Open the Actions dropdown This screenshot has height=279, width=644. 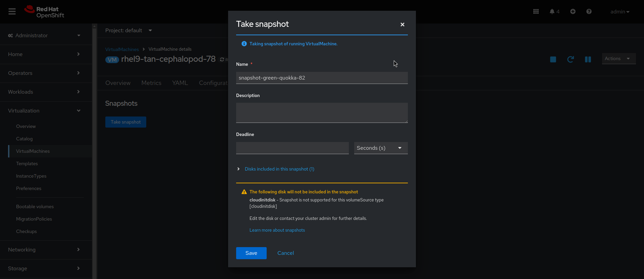tap(618, 58)
